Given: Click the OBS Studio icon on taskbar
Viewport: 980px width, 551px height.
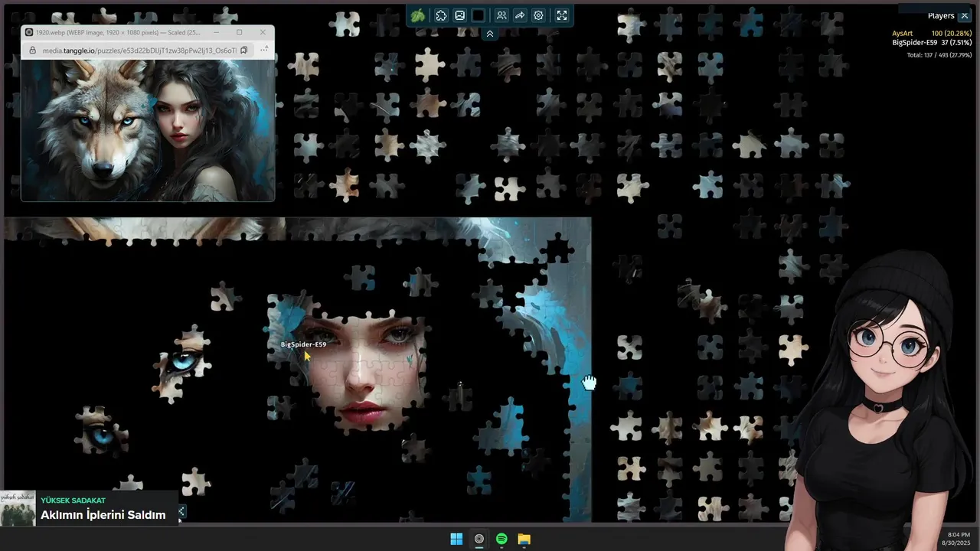Looking at the screenshot, I should 479,539.
